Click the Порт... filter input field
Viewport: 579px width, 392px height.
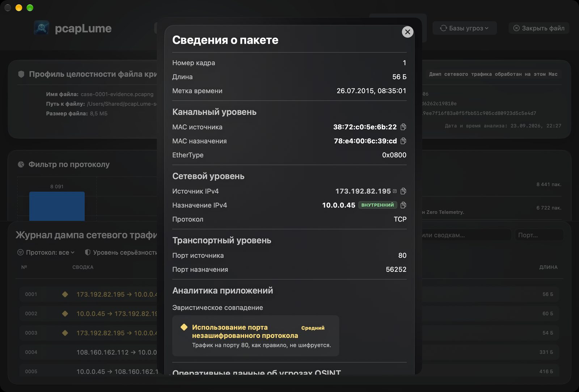[539, 235]
